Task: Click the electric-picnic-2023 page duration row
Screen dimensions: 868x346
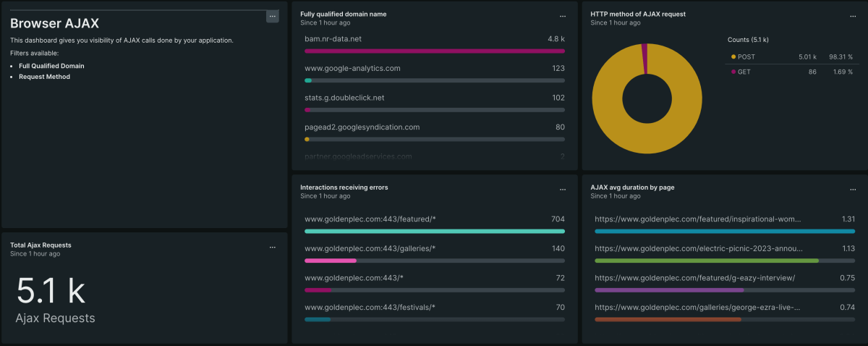Action: pos(724,253)
